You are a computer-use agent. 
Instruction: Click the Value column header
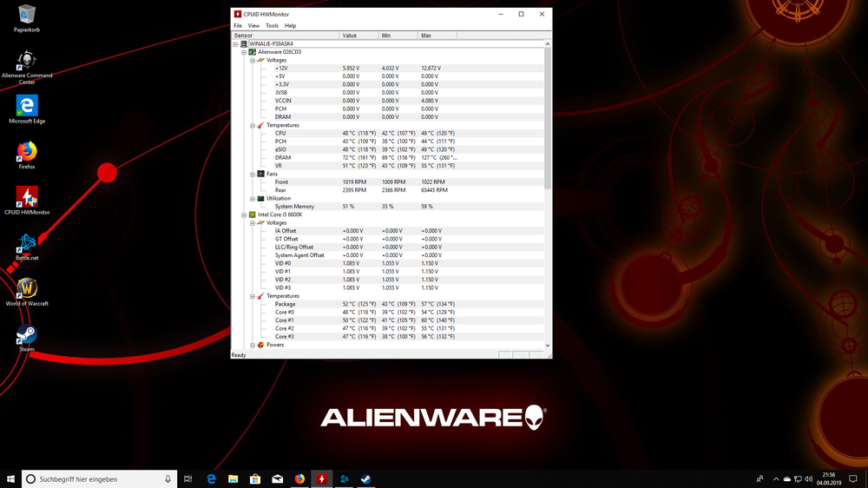pyautogui.click(x=350, y=36)
